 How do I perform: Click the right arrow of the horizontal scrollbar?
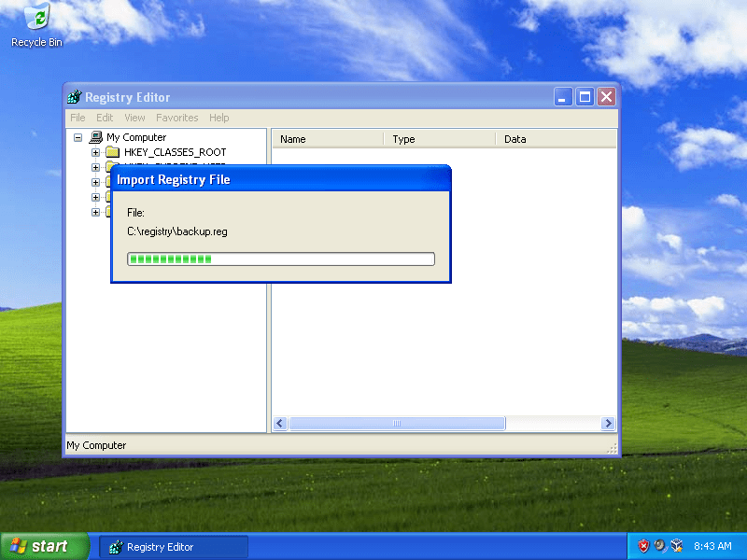pyautogui.click(x=608, y=423)
